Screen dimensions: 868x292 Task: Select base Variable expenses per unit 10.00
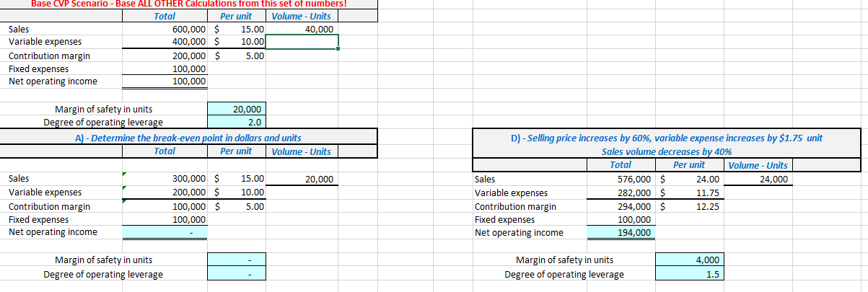[237, 42]
